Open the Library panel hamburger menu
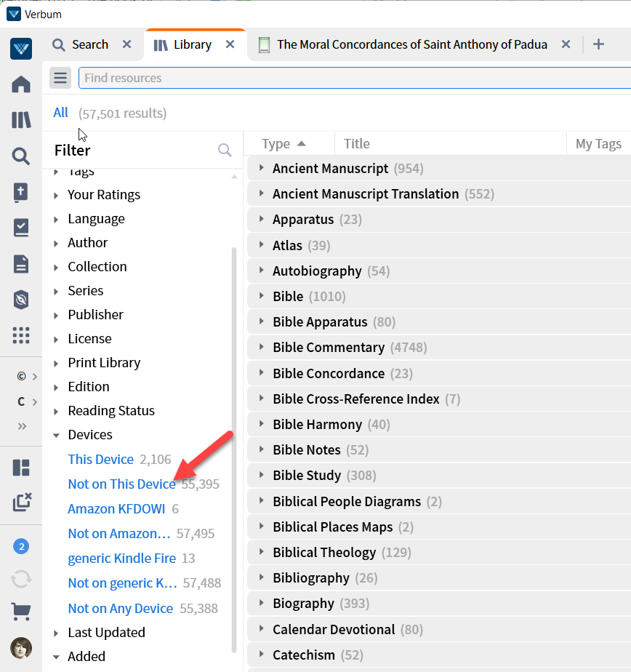The width and height of the screenshot is (631, 672). click(60, 78)
